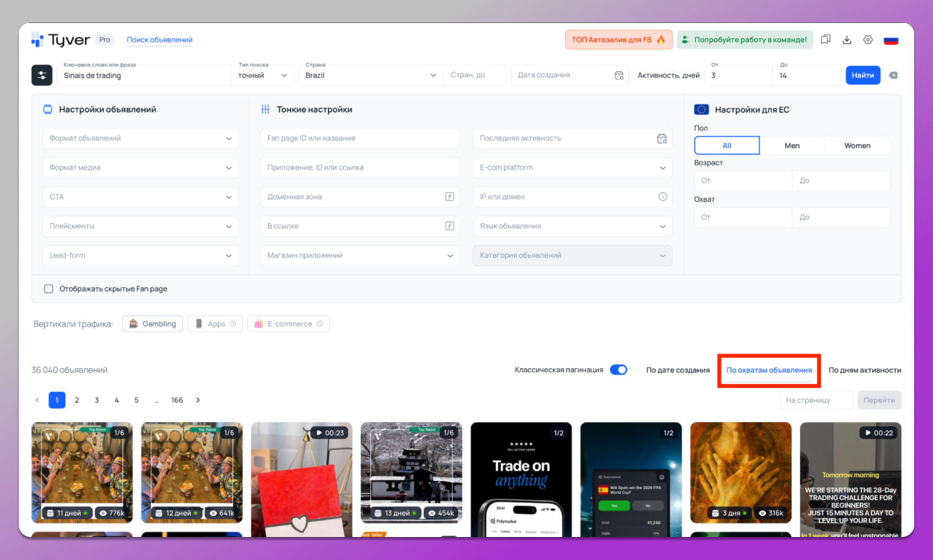
Task: Enable Отображать скрытые Fan page checkbox
Action: point(49,289)
